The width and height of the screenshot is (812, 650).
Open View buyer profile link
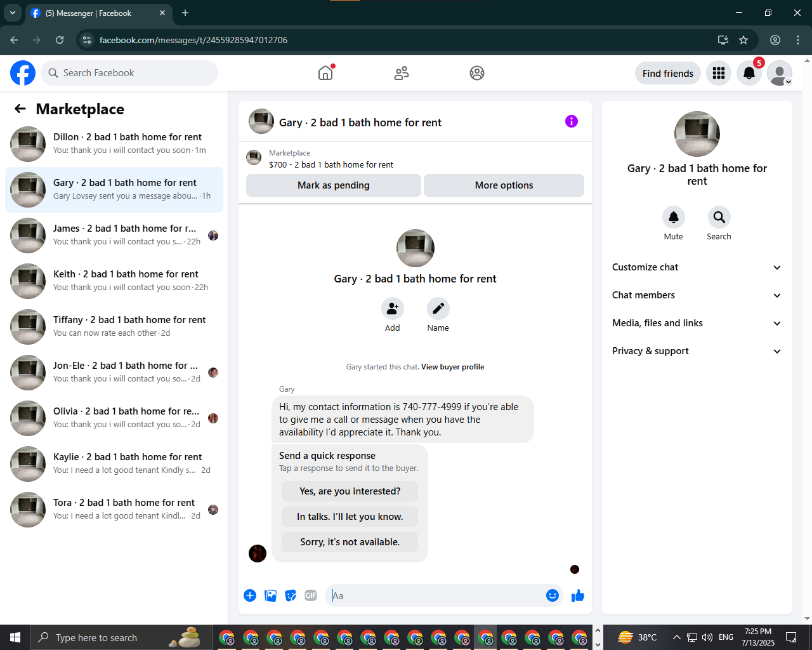point(452,367)
